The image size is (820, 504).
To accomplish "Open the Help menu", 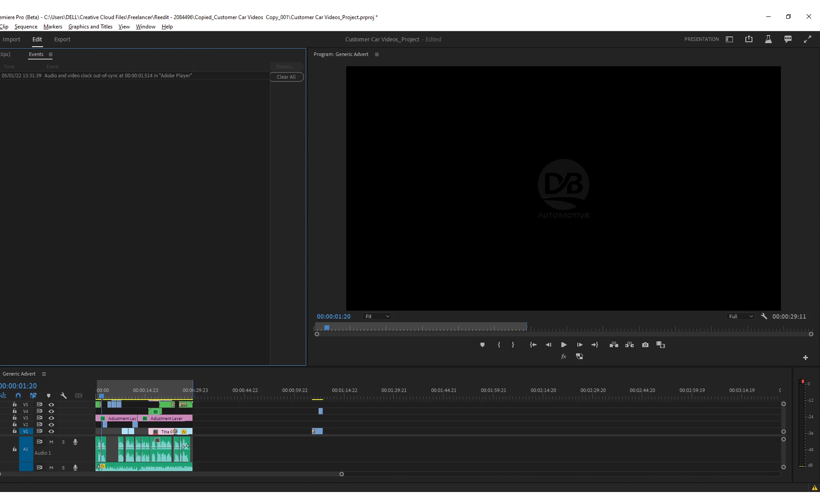I will (167, 27).
